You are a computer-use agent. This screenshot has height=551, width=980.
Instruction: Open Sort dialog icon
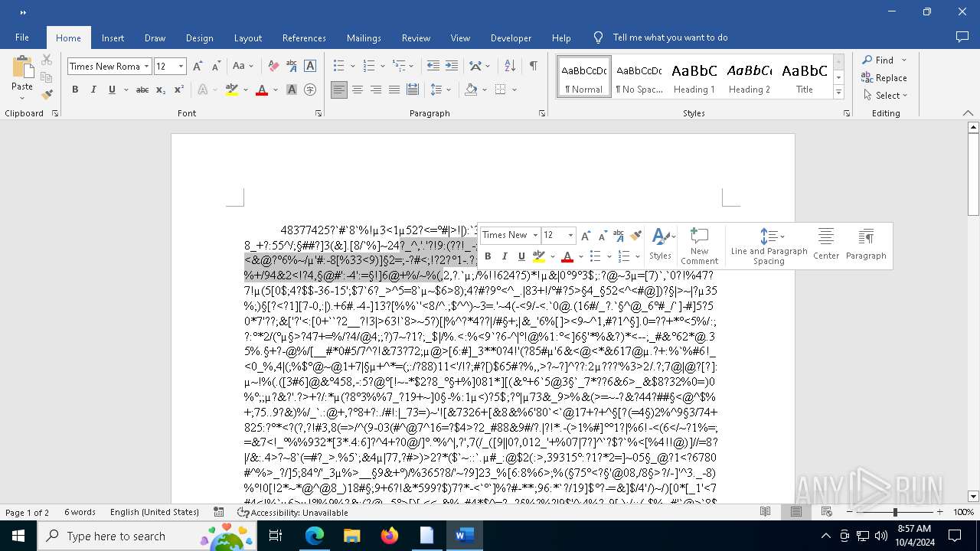[508, 67]
